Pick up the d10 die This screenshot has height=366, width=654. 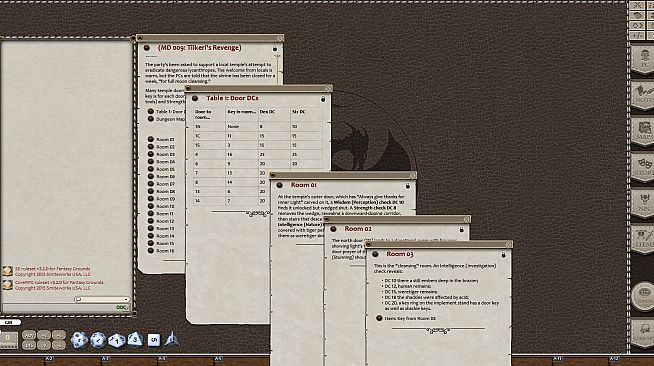tap(116, 340)
